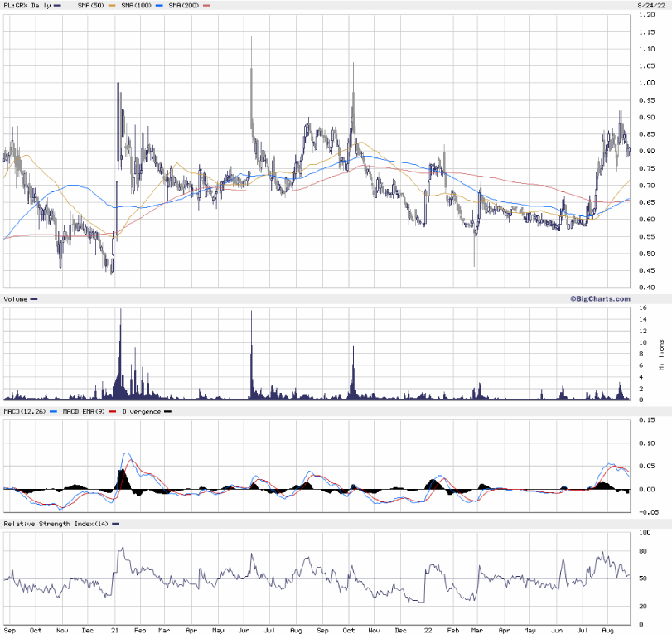Click the 0.15 value on MACD axis
This screenshot has width=672, height=634.
[645, 420]
